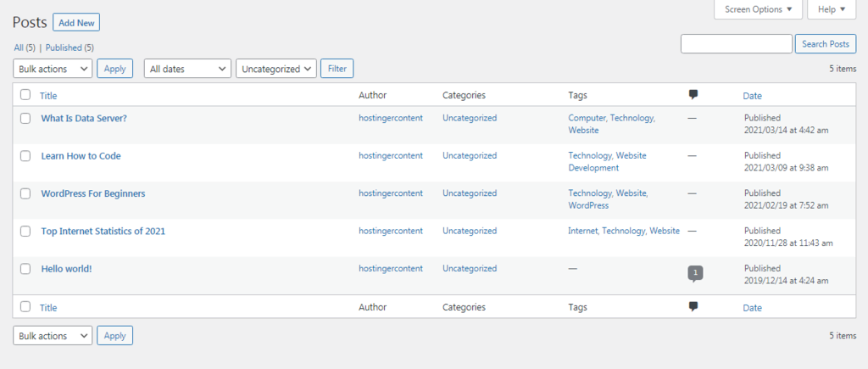Show only Published posts
868x369 pixels.
tap(70, 48)
